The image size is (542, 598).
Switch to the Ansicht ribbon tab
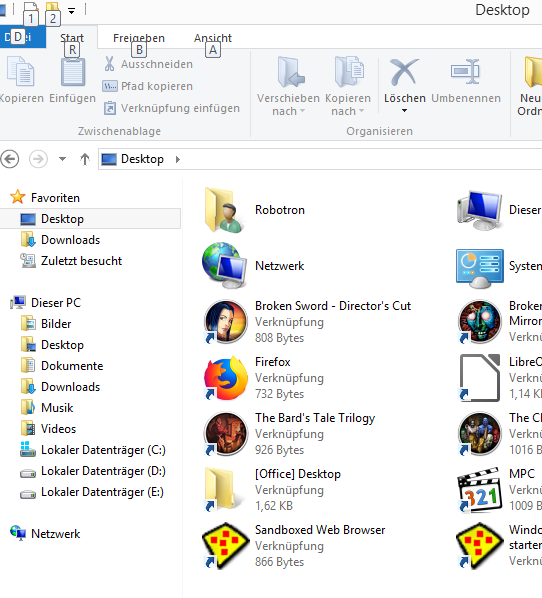pos(212,38)
